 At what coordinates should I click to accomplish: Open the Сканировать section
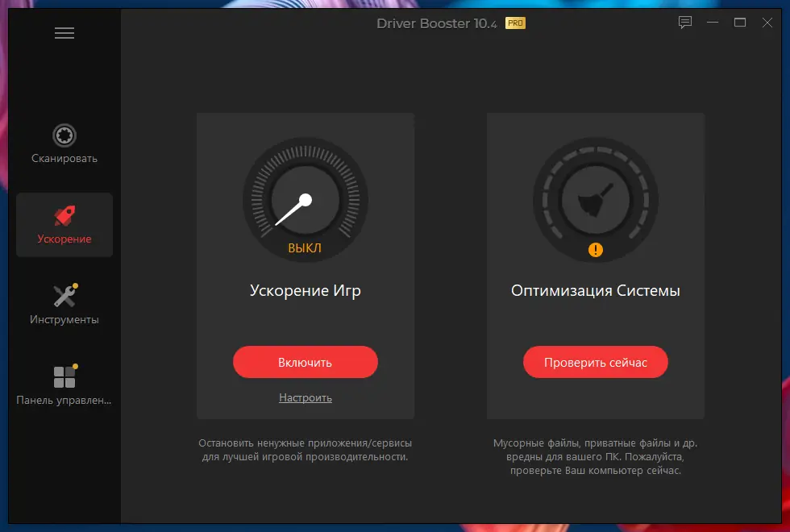point(64,144)
